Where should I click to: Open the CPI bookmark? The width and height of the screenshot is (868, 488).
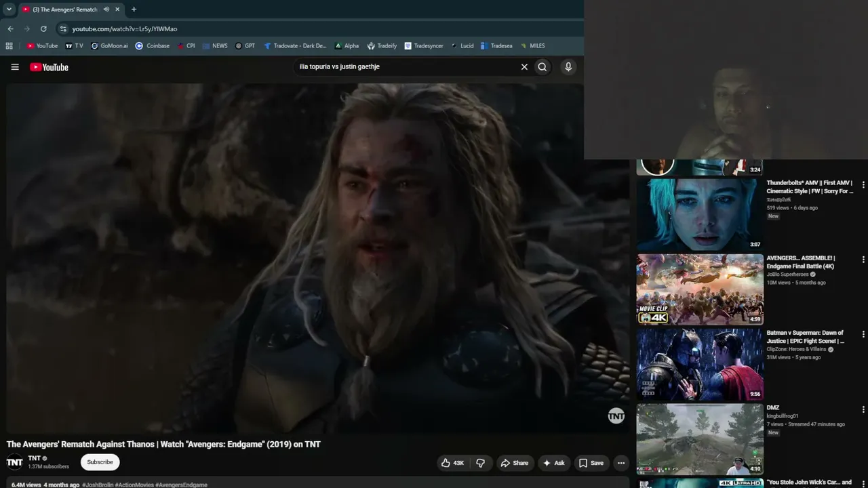point(186,46)
